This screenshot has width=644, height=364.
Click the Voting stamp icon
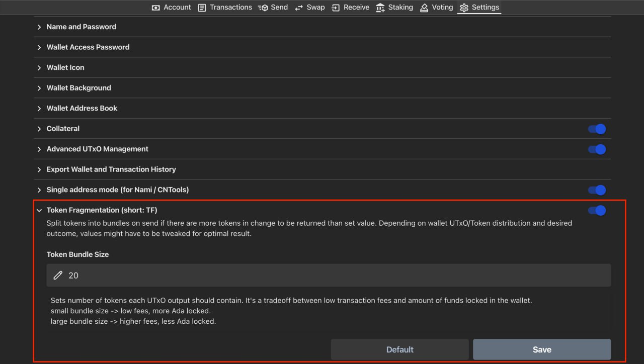point(424,8)
